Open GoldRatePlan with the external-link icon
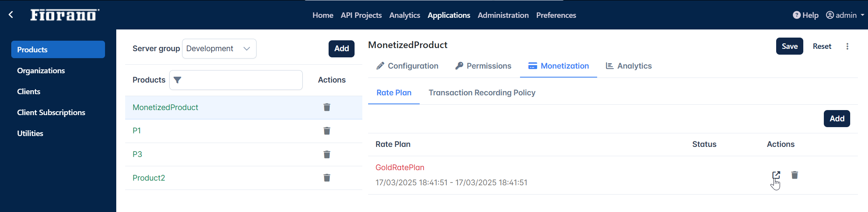Viewport: 868px width, 212px height. coord(776,175)
